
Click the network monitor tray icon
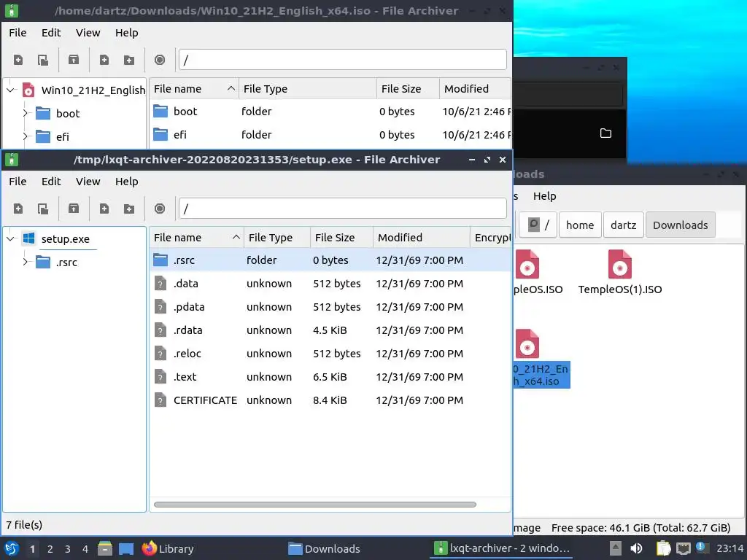coord(683,548)
